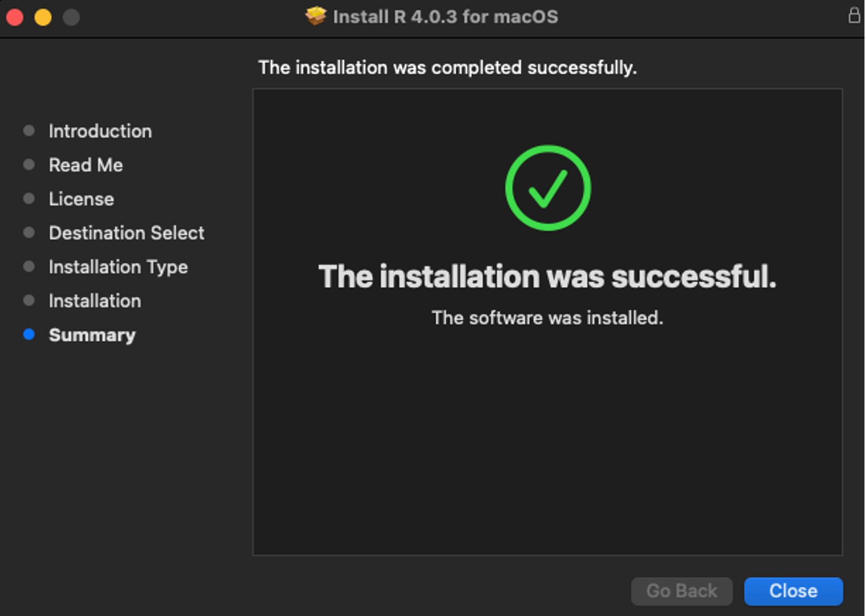The width and height of the screenshot is (865, 616).
Task: Select the blue bullet next to Summary
Action: coord(29,334)
